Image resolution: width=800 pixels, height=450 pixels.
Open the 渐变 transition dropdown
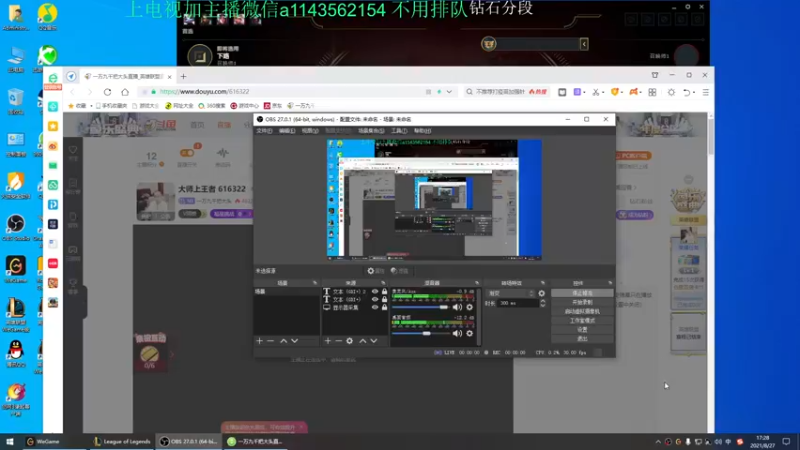point(511,293)
